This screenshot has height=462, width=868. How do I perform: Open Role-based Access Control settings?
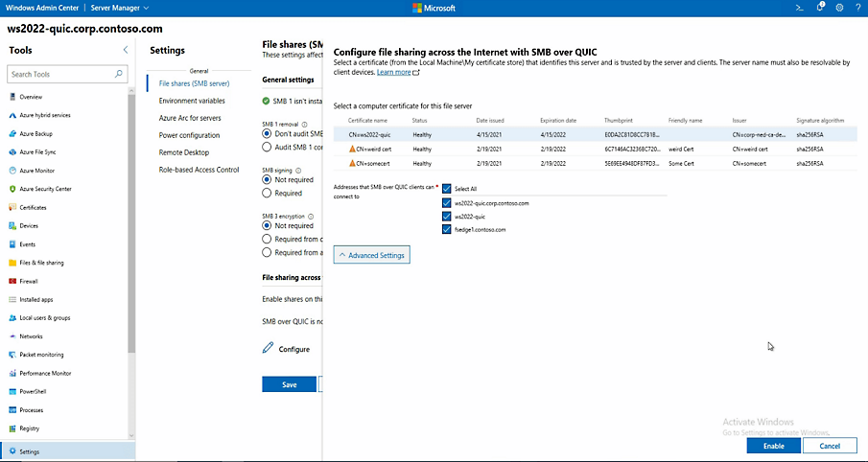tap(199, 170)
